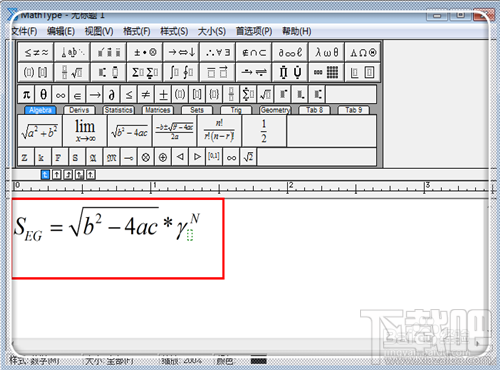The image size is (500, 370).
Task: Insert the partial derivative symbol
Action: click(x=112, y=95)
